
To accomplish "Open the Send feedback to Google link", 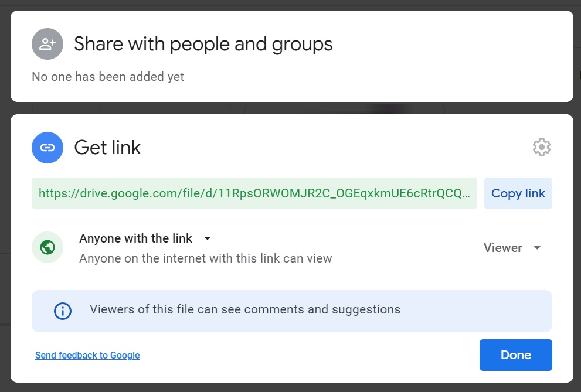I will click(x=87, y=355).
